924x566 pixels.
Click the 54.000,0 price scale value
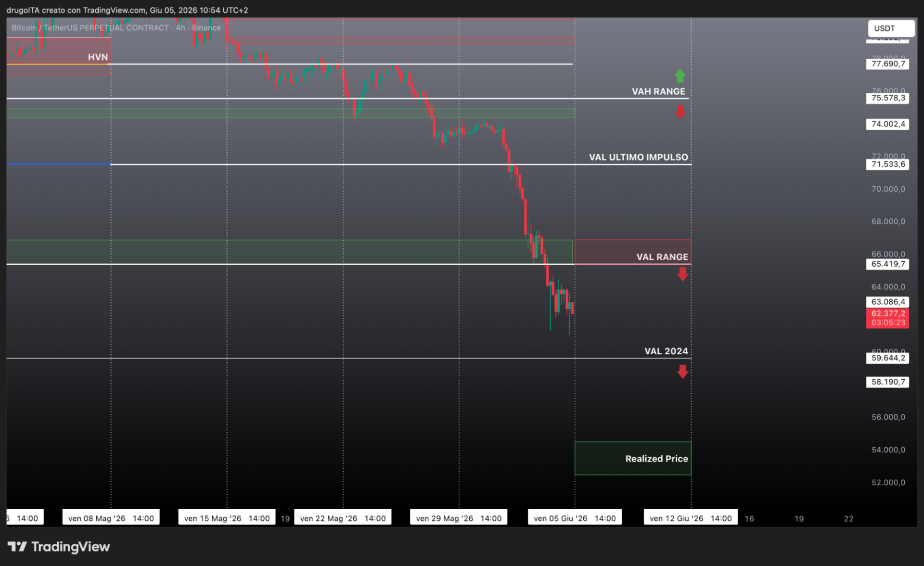coord(888,450)
